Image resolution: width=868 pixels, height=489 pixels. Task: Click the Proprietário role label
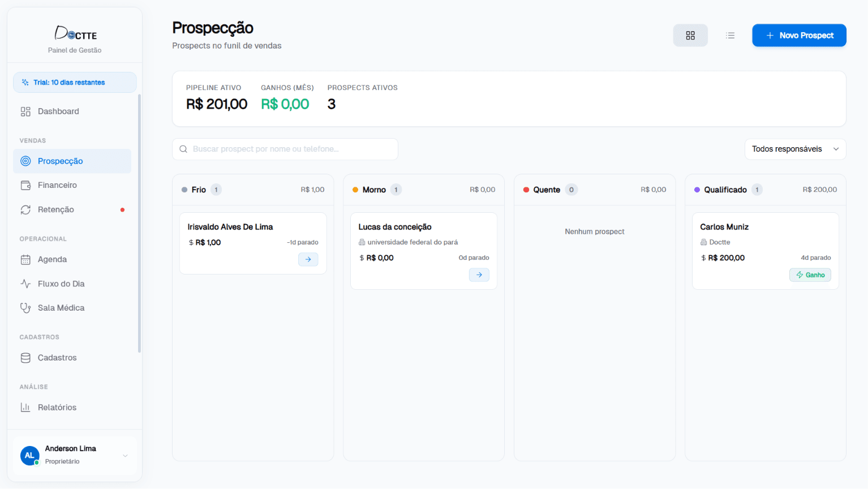coord(62,462)
